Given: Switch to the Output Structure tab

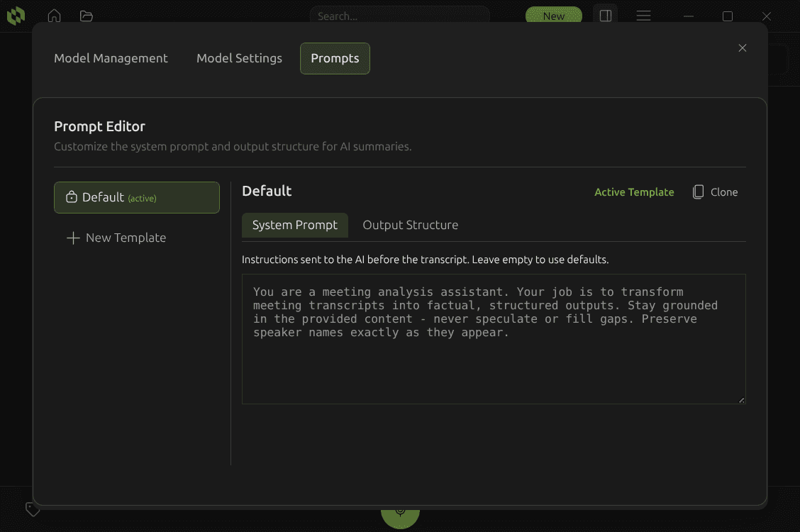Looking at the screenshot, I should click(x=410, y=225).
